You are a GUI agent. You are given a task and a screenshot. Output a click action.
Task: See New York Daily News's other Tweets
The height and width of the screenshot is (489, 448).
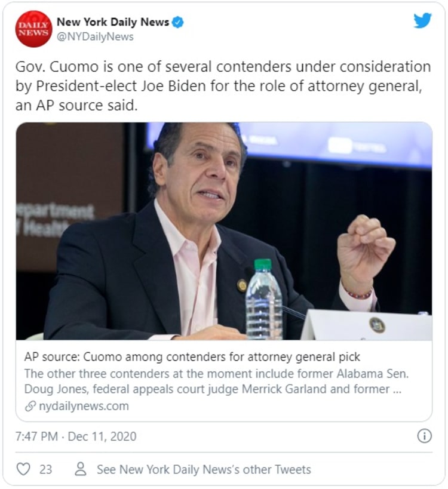(204, 469)
